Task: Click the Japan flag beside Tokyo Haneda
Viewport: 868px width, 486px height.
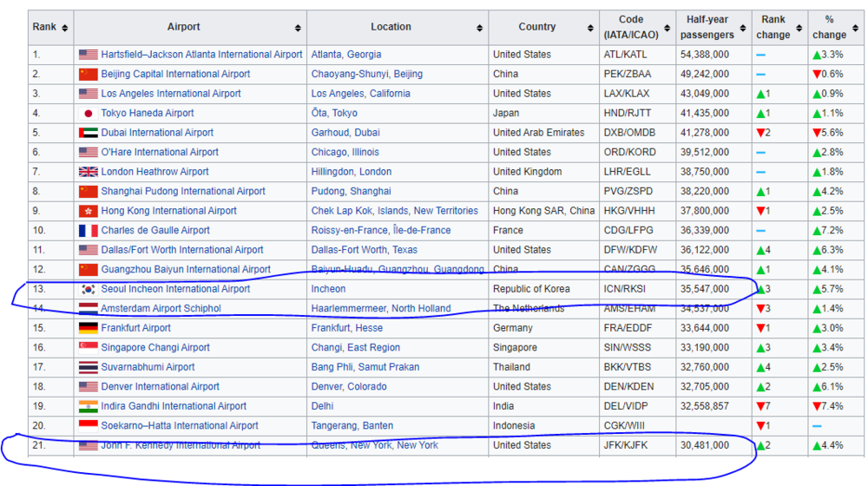Action: click(88, 114)
